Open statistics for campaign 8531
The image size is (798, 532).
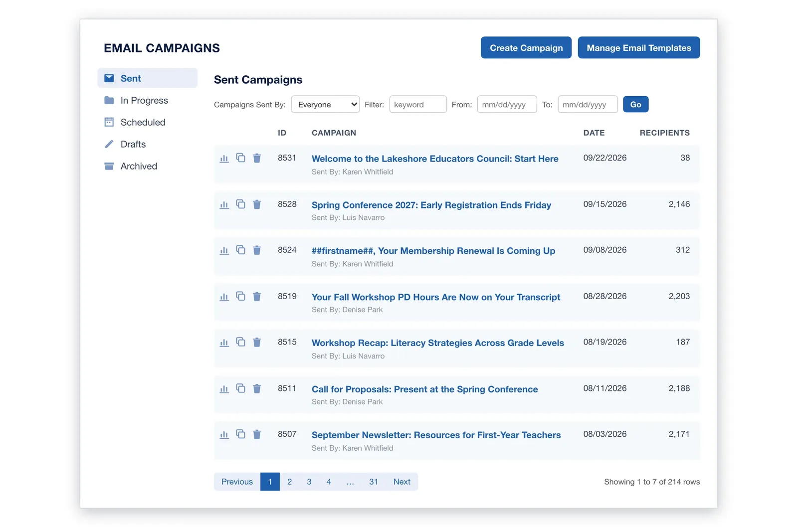coord(224,159)
